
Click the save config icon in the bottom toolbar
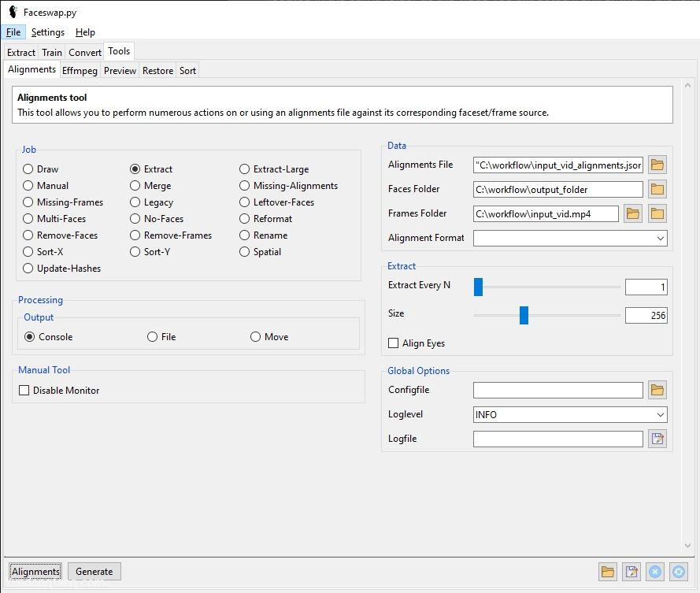(x=631, y=572)
